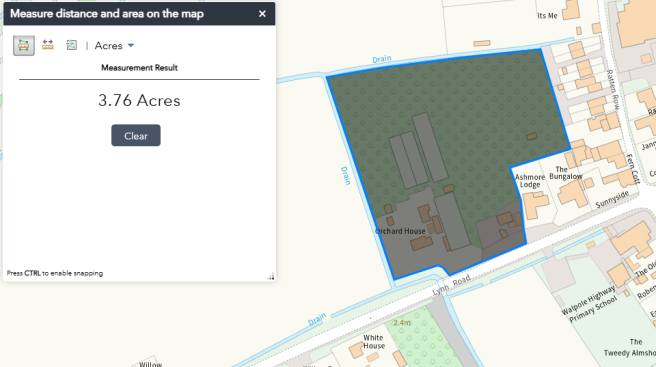Click the Ashmore Lodge map label

click(530, 181)
